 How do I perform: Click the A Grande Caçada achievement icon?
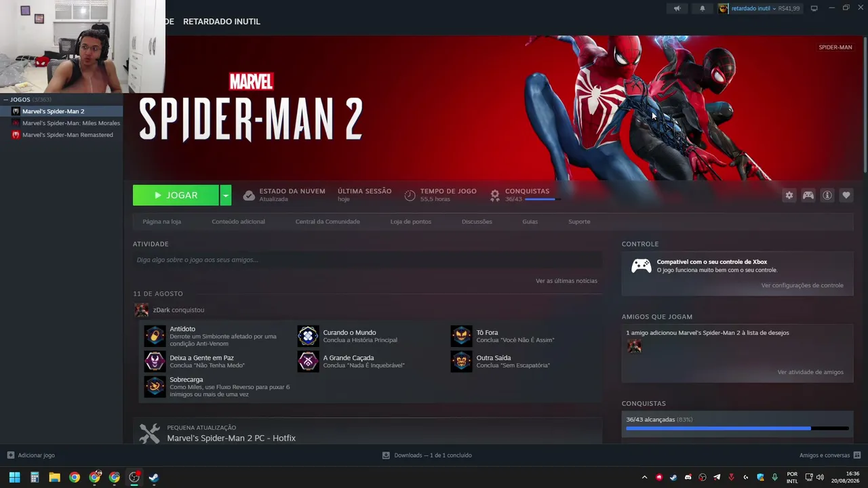308,361
